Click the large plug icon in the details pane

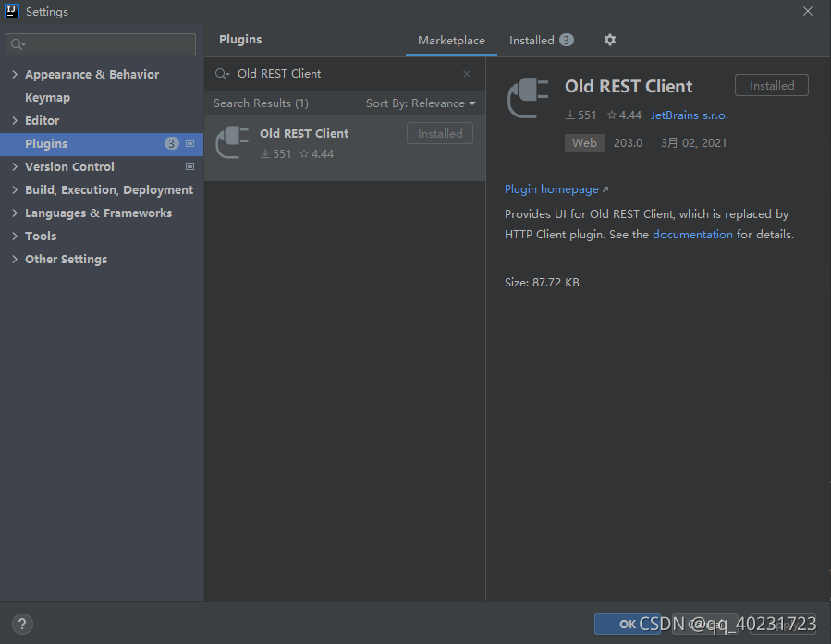tap(528, 98)
